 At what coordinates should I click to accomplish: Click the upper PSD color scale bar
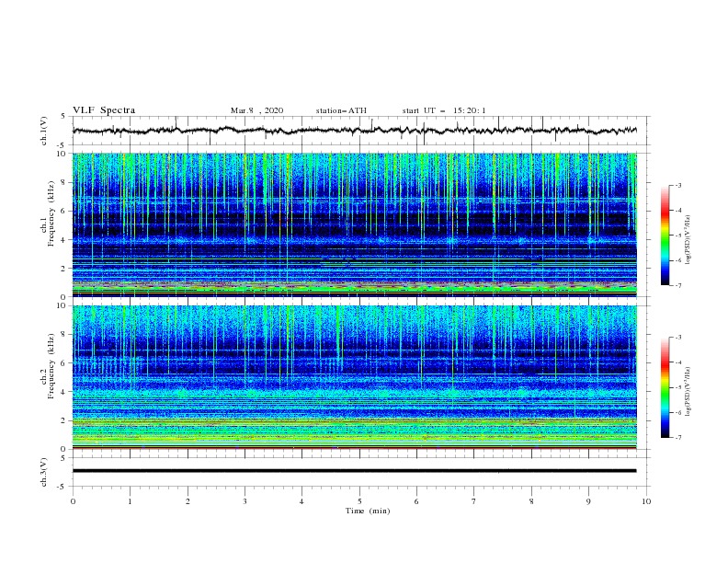(665, 236)
